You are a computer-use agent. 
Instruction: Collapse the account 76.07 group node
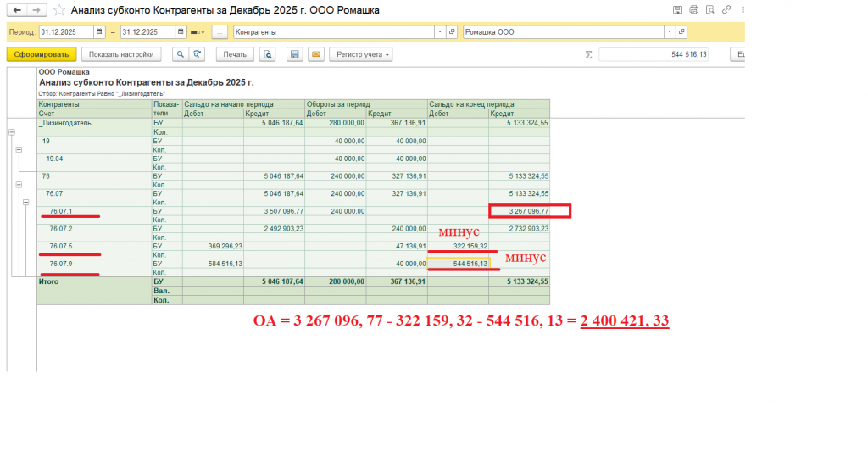tap(26, 203)
